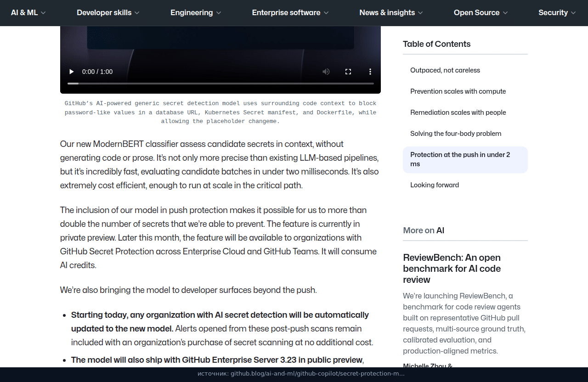Screen dimensions: 588x382
Task: Expand the Security navigation menu
Action: [558, 13]
